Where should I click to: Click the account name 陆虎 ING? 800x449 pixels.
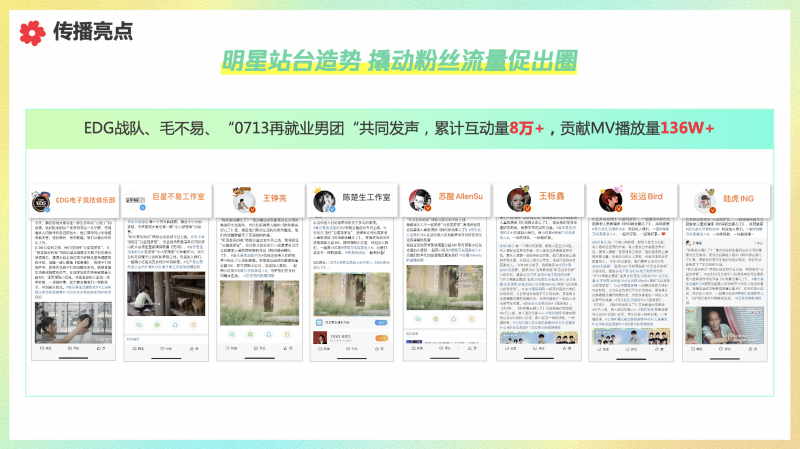[x=738, y=198]
